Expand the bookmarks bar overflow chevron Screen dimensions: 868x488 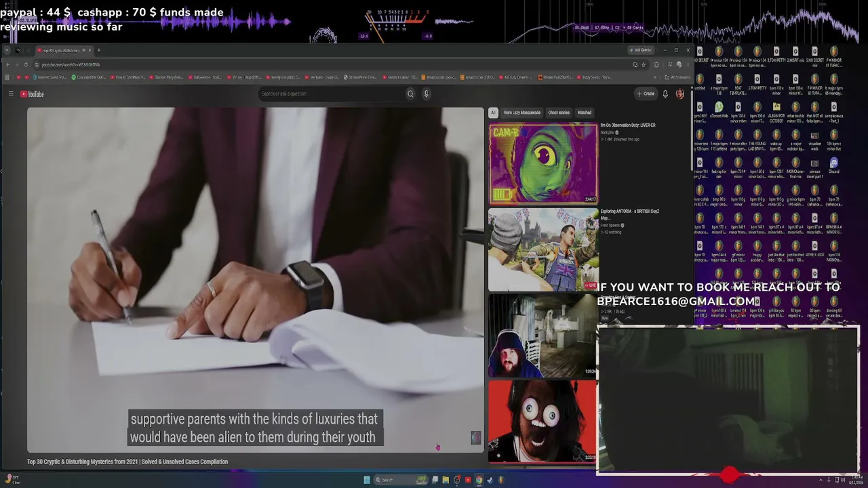pos(655,77)
